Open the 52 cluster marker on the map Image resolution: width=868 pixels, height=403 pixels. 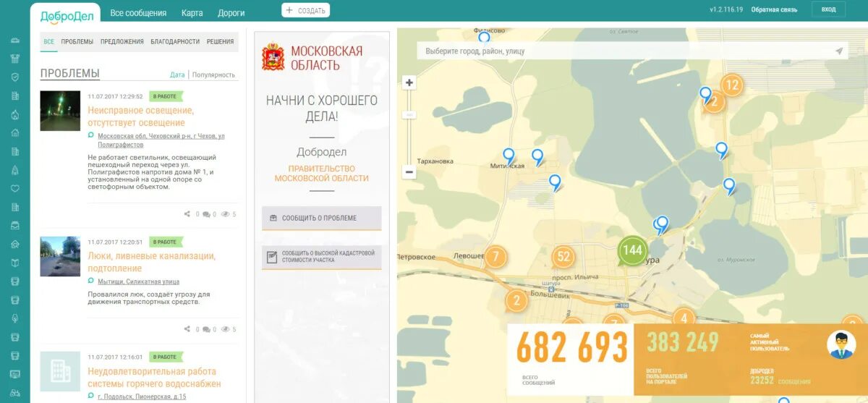564,257
